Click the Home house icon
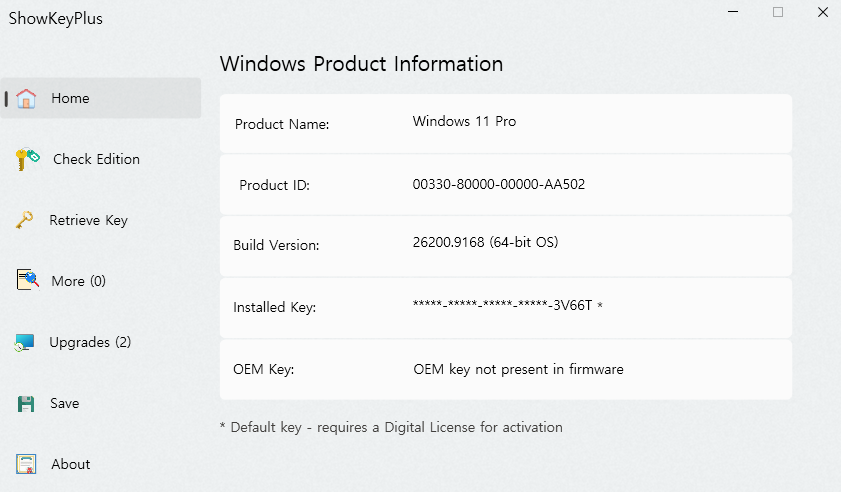This screenshot has height=492, width=841. pyautogui.click(x=26, y=99)
